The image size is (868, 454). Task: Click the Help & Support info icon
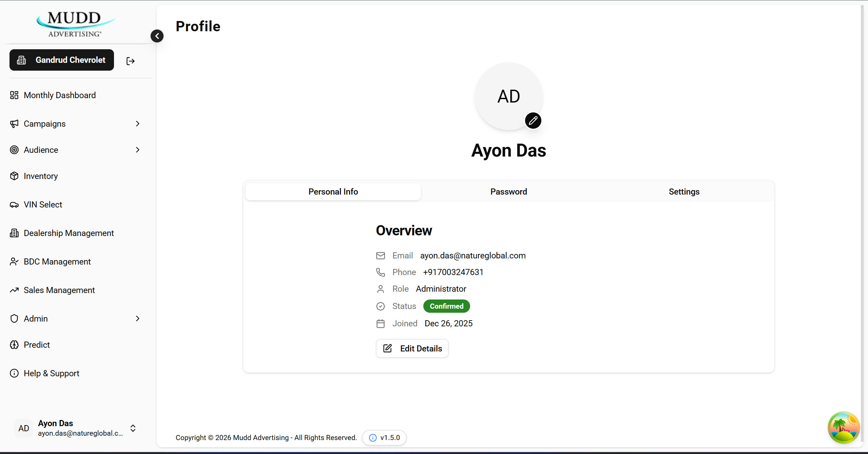(x=14, y=373)
